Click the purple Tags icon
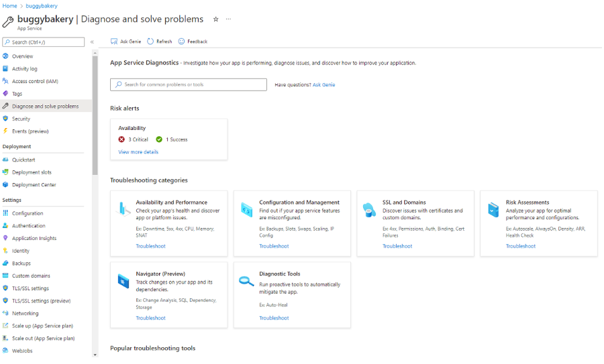The height and width of the screenshot is (364, 604). coord(5,93)
